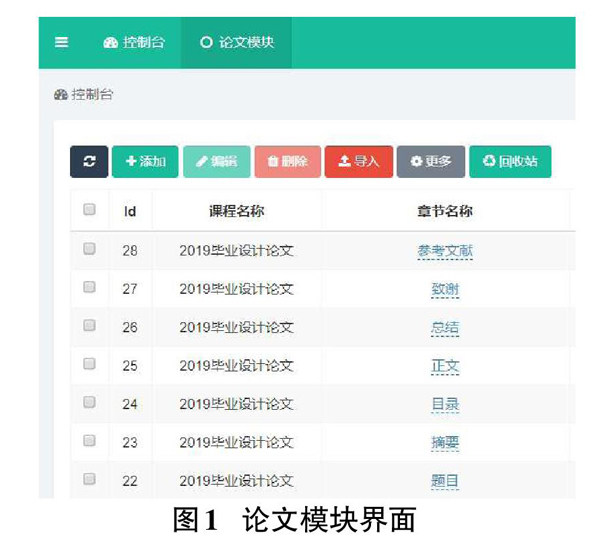Sort by the Id column header
600x552 pixels.
point(130,211)
